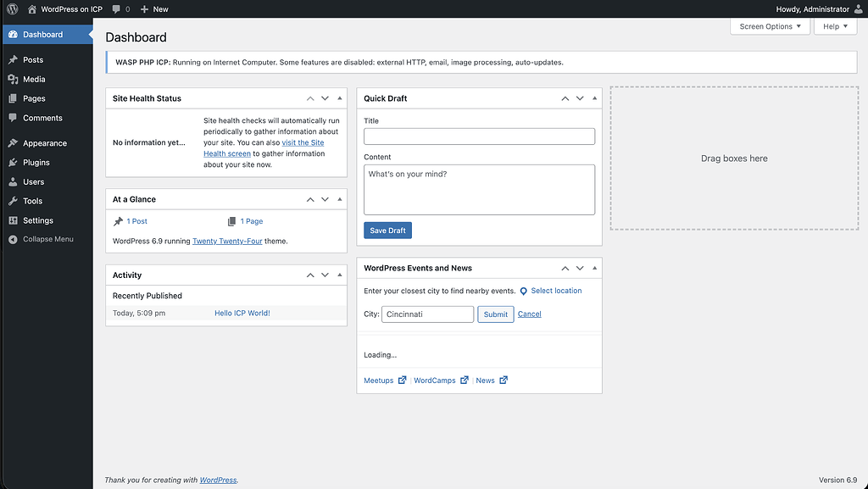Click the WordPress logo in admin bar
This screenshot has height=489, width=868.
(13, 9)
